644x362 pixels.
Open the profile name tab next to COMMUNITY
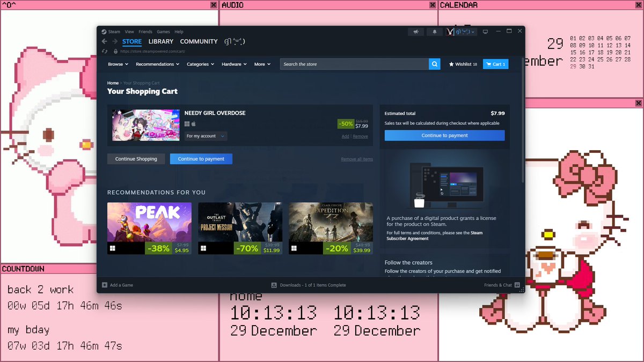[235, 42]
